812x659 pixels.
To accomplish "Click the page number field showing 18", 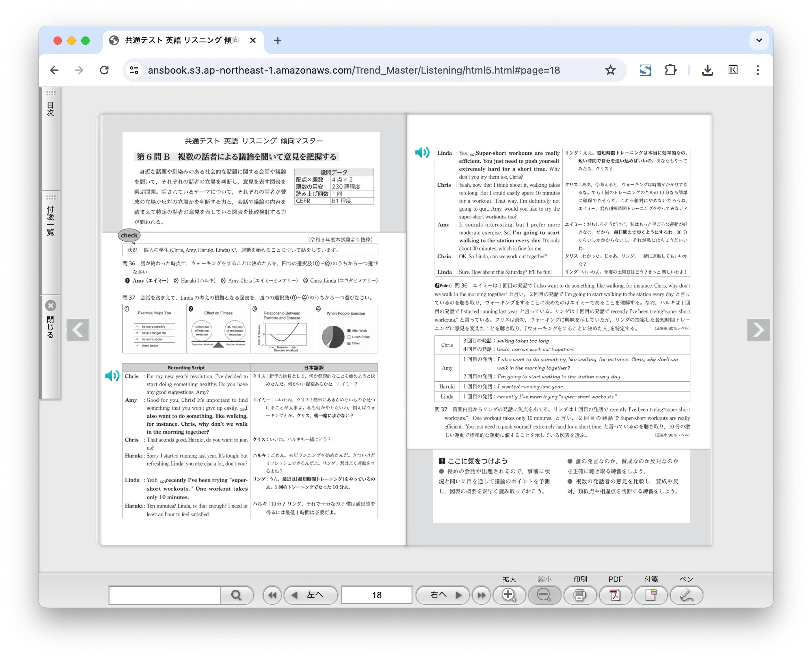I will point(376,594).
